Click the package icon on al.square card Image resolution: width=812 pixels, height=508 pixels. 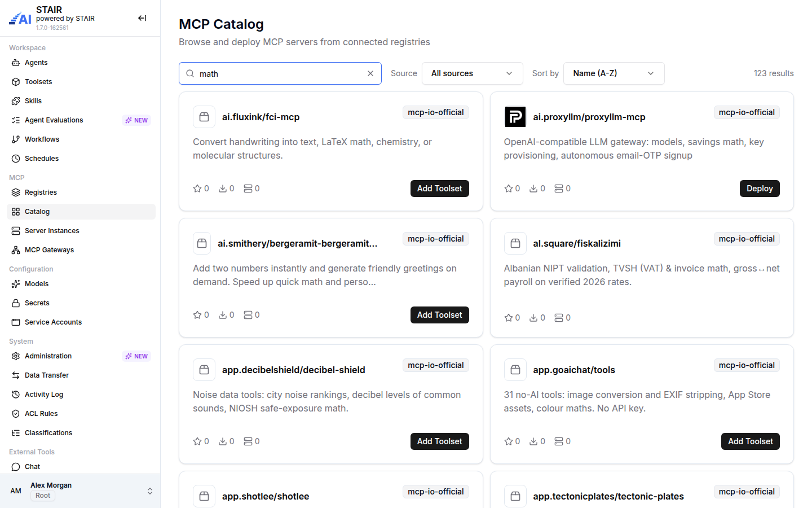(x=515, y=243)
